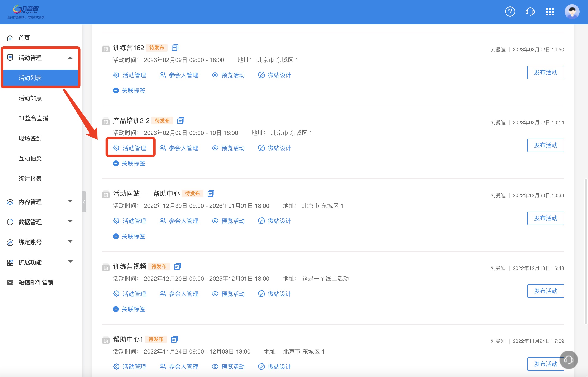The height and width of the screenshot is (377, 588).
Task: Click the page vertical scrollbar
Action: click(586, 252)
